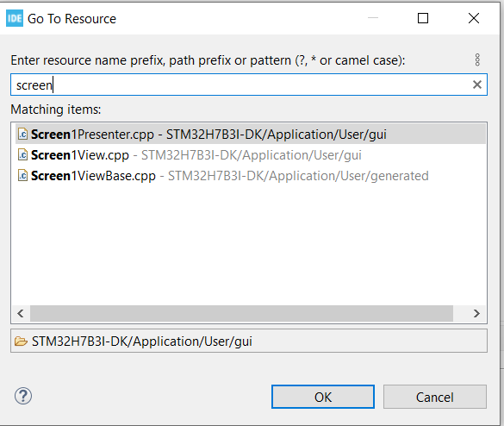
Task: Maximize the Go To Resource dialog
Action: [423, 18]
